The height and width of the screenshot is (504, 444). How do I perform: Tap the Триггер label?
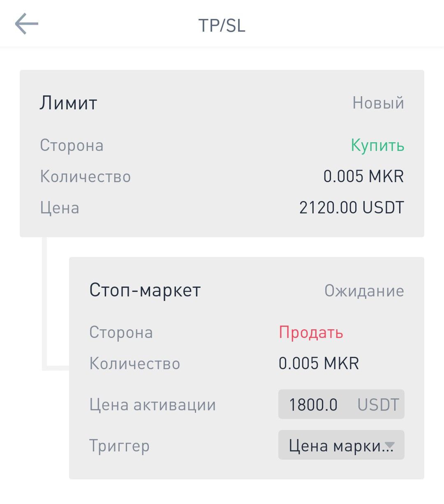coord(119,446)
